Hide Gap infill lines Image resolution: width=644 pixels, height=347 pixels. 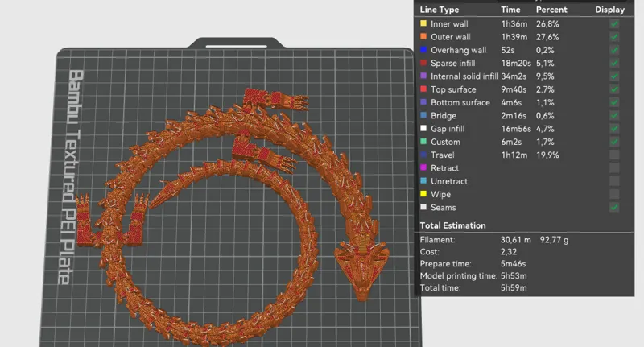pyautogui.click(x=614, y=129)
